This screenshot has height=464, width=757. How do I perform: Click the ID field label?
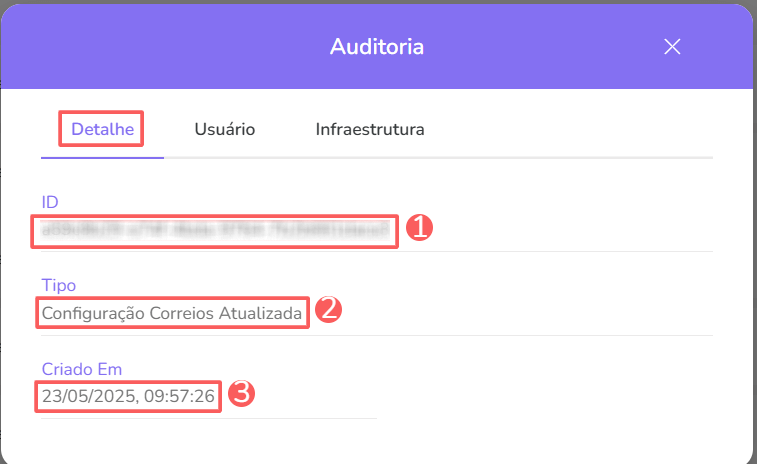[50, 203]
